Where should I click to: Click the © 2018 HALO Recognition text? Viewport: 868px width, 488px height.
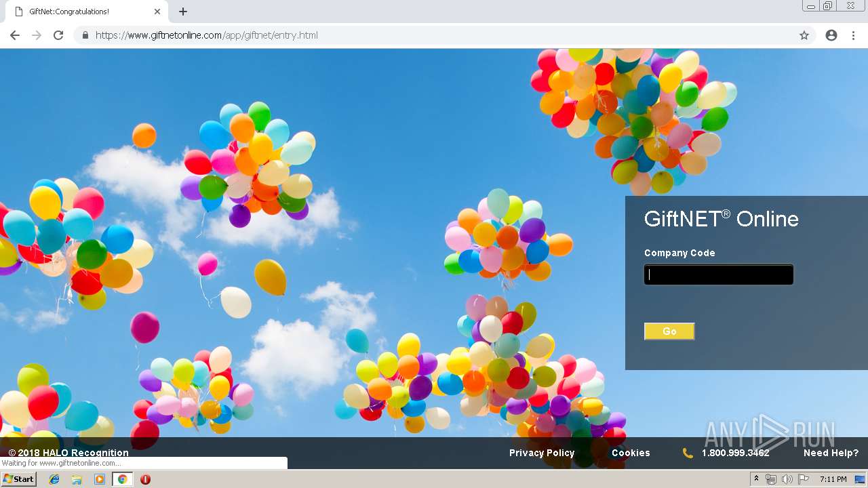tap(68, 453)
